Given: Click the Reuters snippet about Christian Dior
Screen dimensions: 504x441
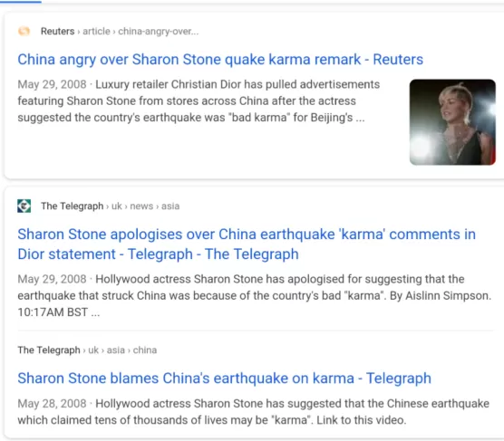Looking at the screenshot, I should click(199, 101).
